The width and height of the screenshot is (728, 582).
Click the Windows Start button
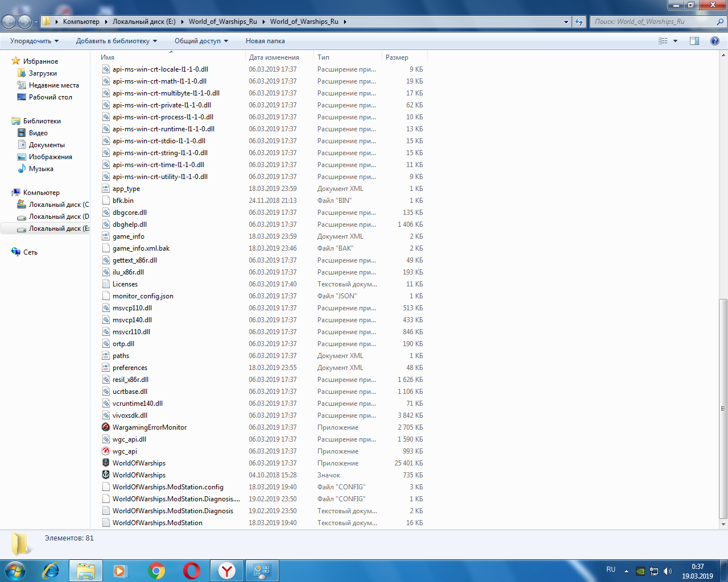tap(15, 570)
